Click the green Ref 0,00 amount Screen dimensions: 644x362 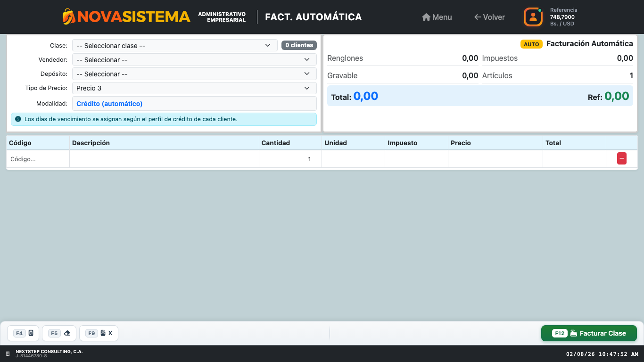click(617, 96)
